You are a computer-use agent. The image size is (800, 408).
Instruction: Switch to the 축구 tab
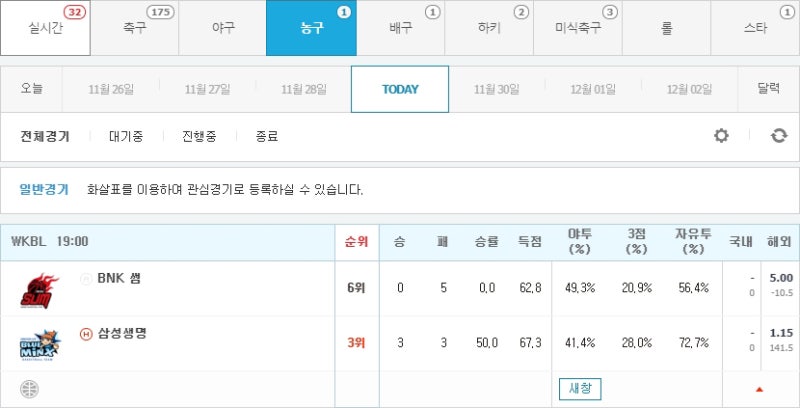(x=134, y=28)
